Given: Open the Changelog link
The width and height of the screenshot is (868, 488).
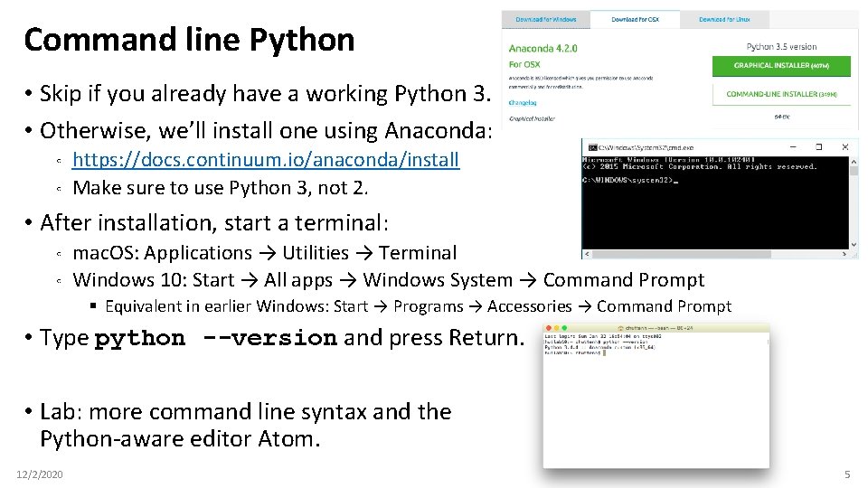Looking at the screenshot, I should pyautogui.click(x=523, y=102).
